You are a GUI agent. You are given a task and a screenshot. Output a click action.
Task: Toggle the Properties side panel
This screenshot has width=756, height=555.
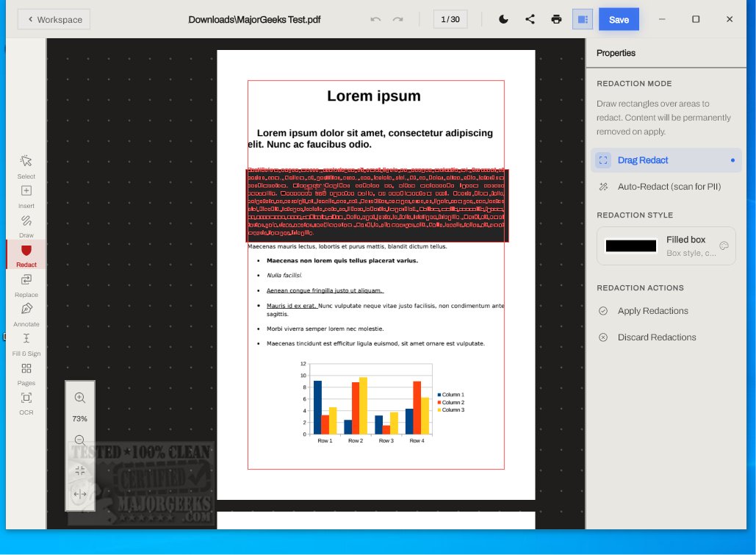583,19
